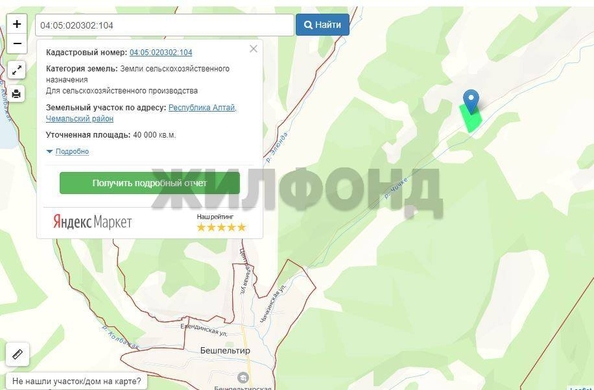Click the Бешпельтир village label
This screenshot has height=390, width=594.
[225, 351]
